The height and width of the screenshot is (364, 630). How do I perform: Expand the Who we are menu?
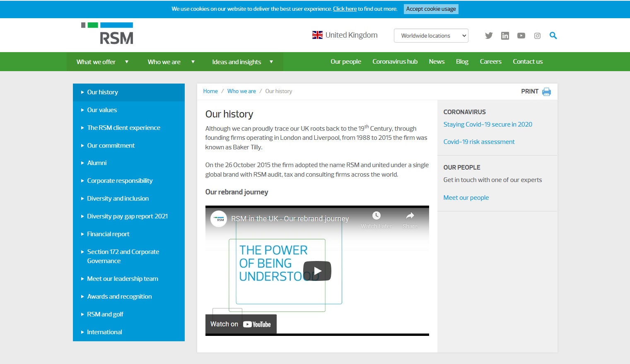tap(171, 62)
